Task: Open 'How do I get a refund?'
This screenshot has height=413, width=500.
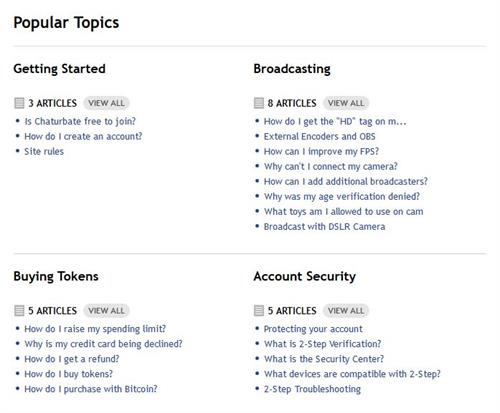Action: pyautogui.click(x=72, y=359)
